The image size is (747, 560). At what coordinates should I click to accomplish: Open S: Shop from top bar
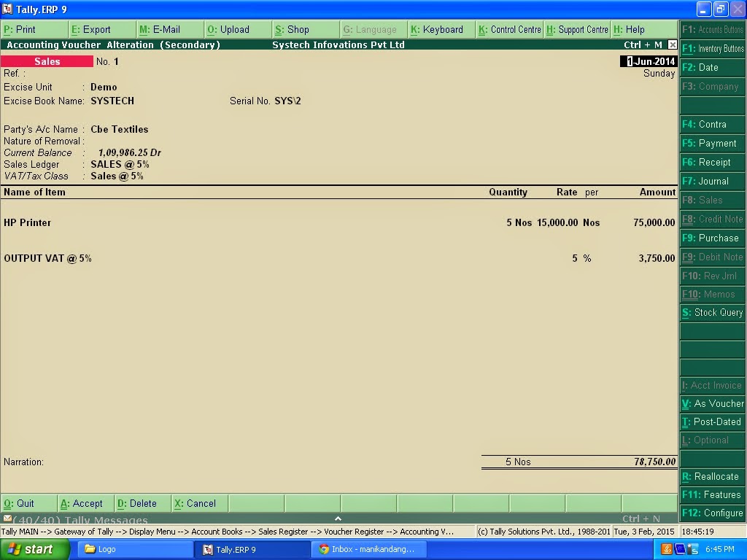pos(306,29)
